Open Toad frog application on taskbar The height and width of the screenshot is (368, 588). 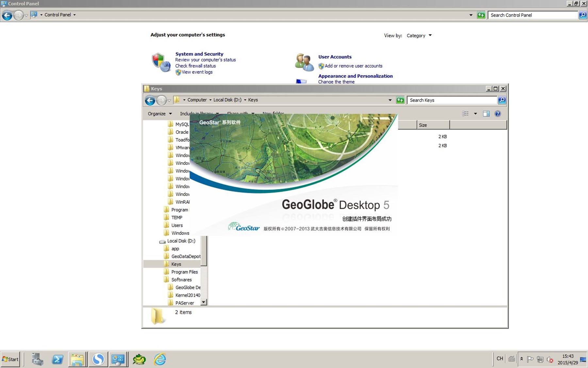pyautogui.click(x=139, y=359)
